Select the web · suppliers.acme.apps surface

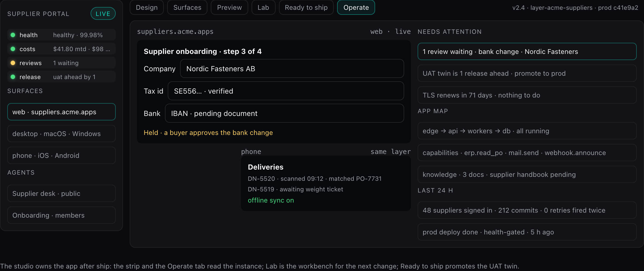61,112
